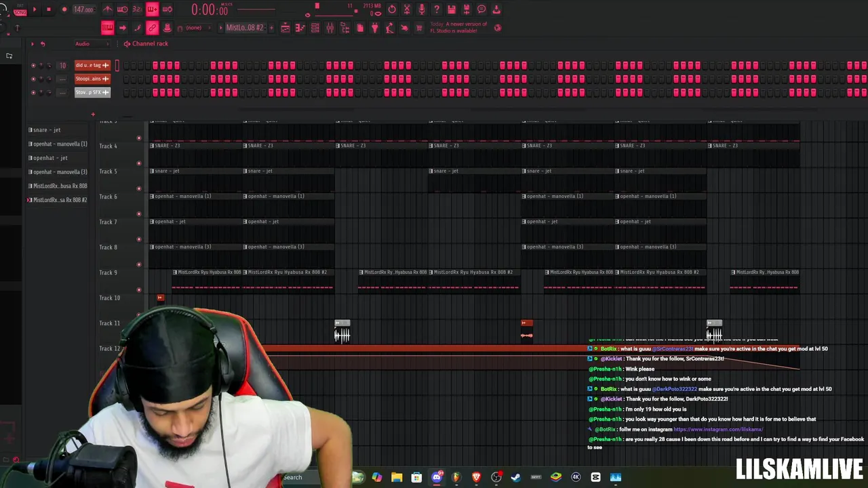Adjust pan knob of Stoopi..ains channel
Screen dimensions: 868x488
pyautogui.click(x=41, y=79)
